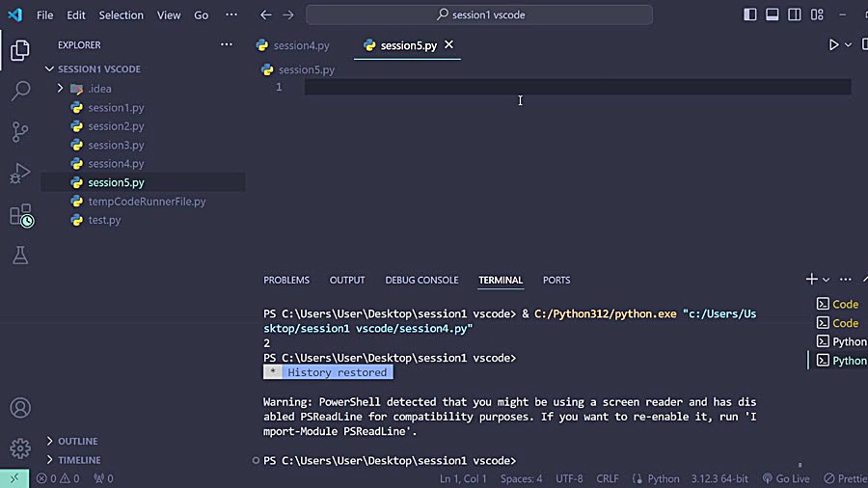
Task: Open the Testing flask view
Action: [20, 255]
